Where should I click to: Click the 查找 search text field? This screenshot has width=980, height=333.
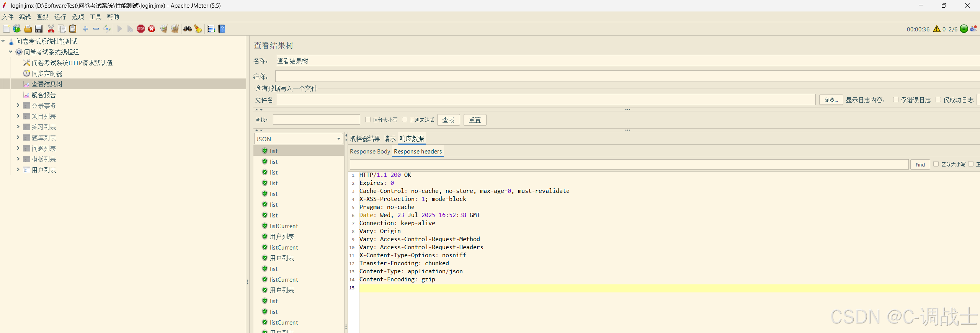(317, 120)
